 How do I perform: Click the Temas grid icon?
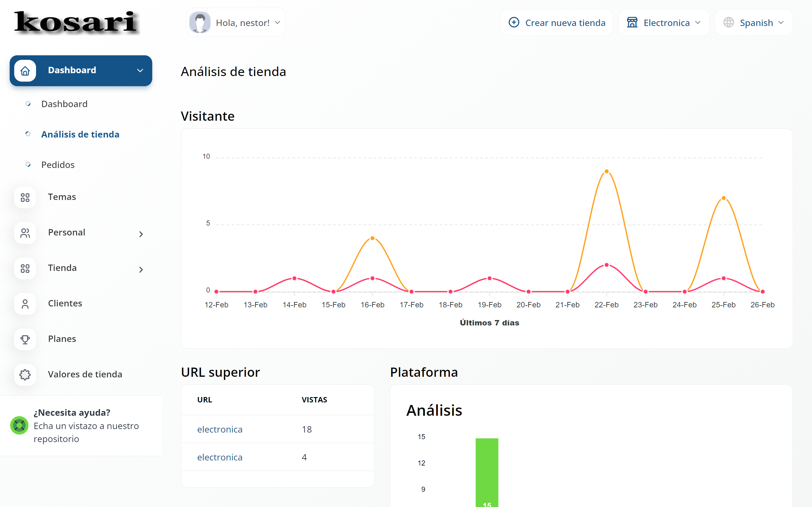(x=25, y=197)
